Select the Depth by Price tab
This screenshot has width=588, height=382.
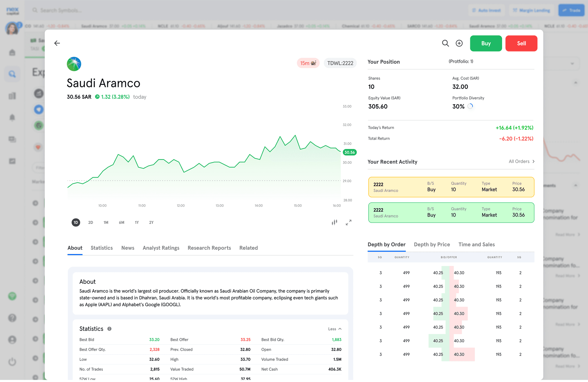click(x=432, y=244)
